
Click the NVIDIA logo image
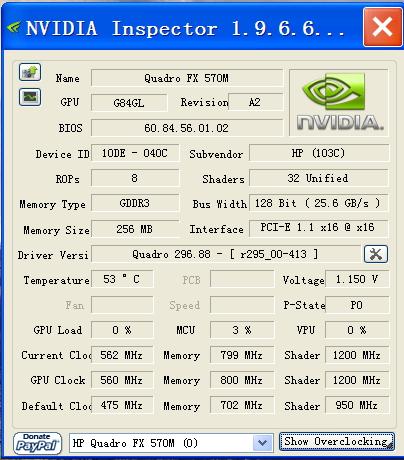[339, 103]
